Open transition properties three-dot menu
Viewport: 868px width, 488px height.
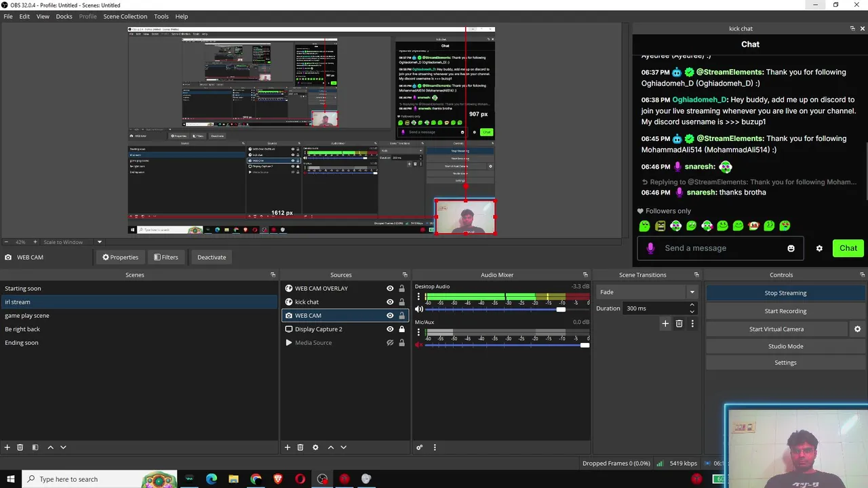(692, 324)
